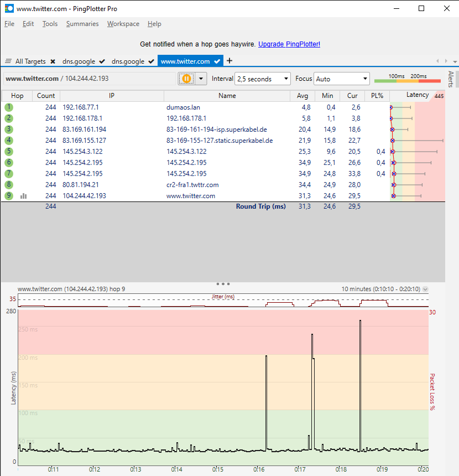
Task: Open the tab list dropdown arrow at far right
Action: (x=455, y=61)
